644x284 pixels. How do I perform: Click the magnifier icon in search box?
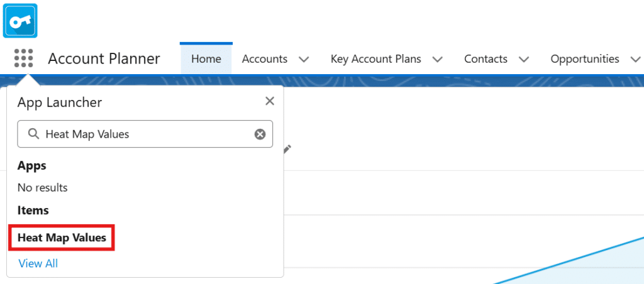32,134
